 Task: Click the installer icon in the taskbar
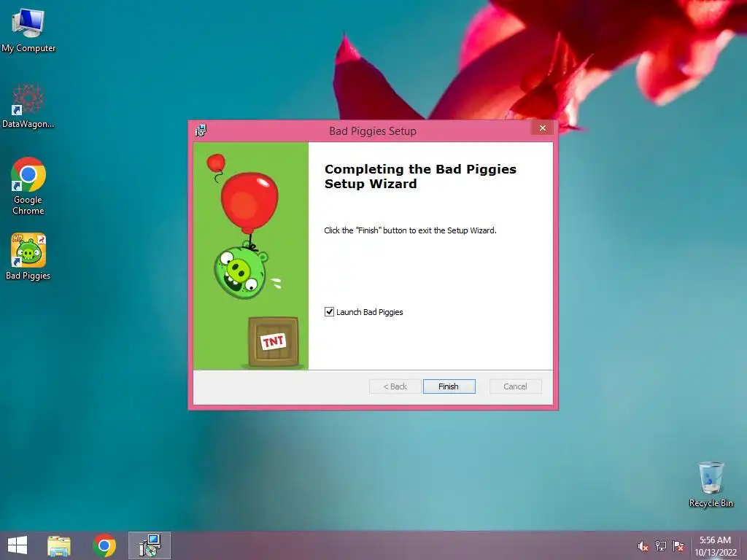pyautogui.click(x=150, y=545)
